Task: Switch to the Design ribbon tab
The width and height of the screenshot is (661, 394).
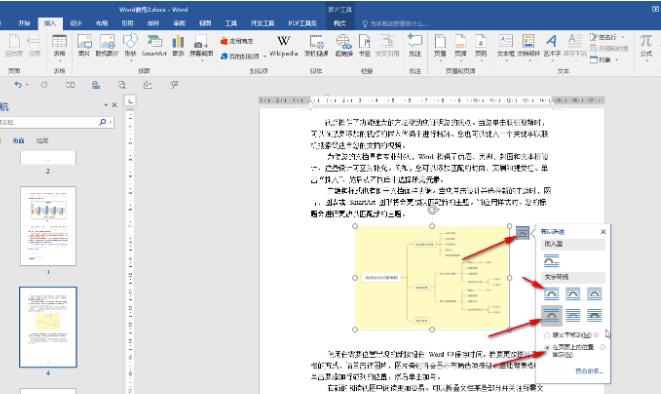Action: 76,23
